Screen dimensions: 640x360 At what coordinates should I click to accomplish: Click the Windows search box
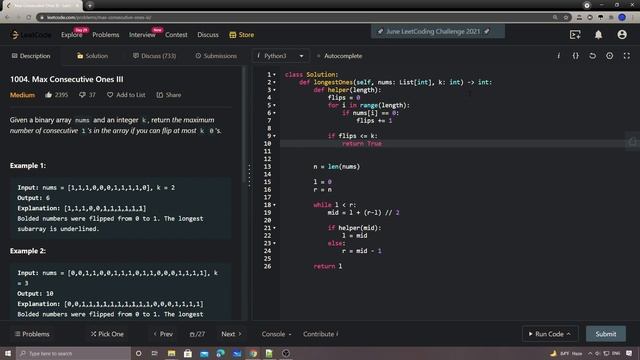click(x=73, y=353)
